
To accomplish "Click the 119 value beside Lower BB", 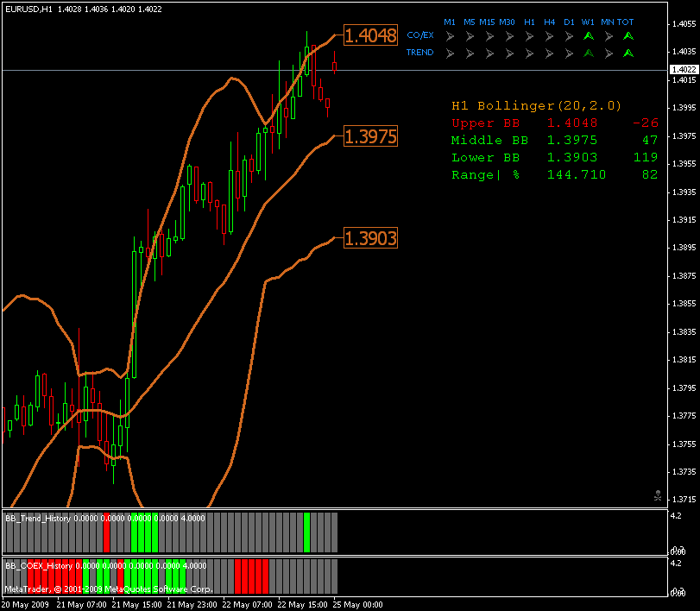I will (x=646, y=158).
